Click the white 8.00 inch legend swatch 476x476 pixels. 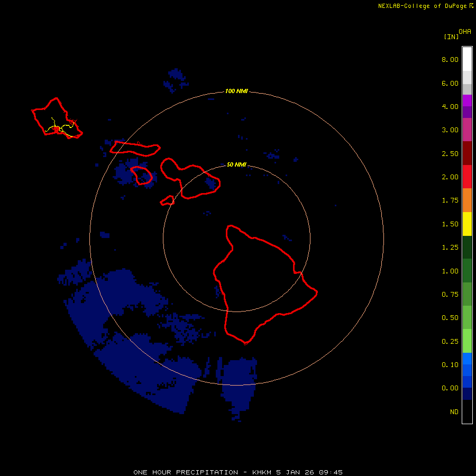coord(467,59)
